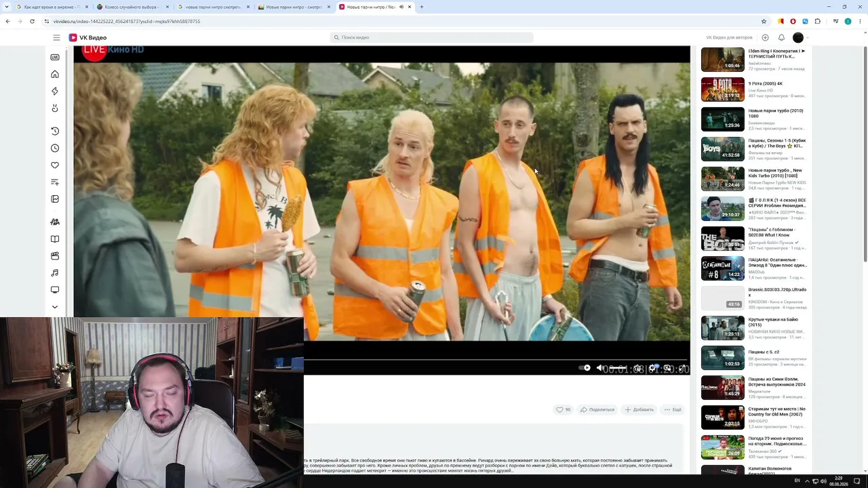The height and width of the screenshot is (488, 868).
Task: Open the book-shaped sidebar icon
Action: coord(55,239)
